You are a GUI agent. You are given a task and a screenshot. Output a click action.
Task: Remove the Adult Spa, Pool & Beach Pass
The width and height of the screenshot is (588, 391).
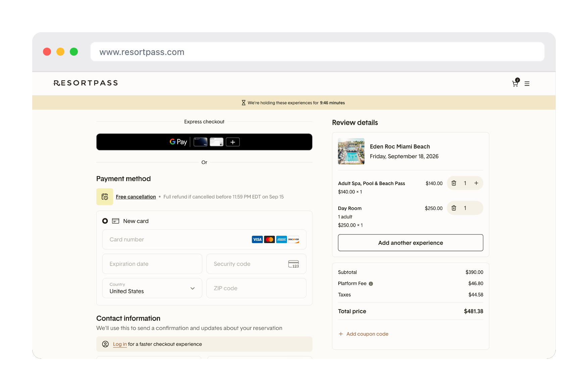(x=454, y=183)
